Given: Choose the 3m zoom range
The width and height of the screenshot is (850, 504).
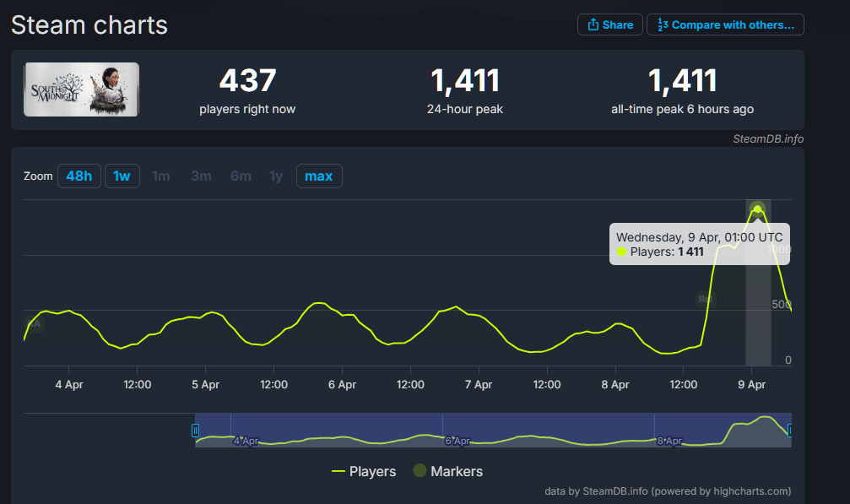Looking at the screenshot, I should 201,176.
